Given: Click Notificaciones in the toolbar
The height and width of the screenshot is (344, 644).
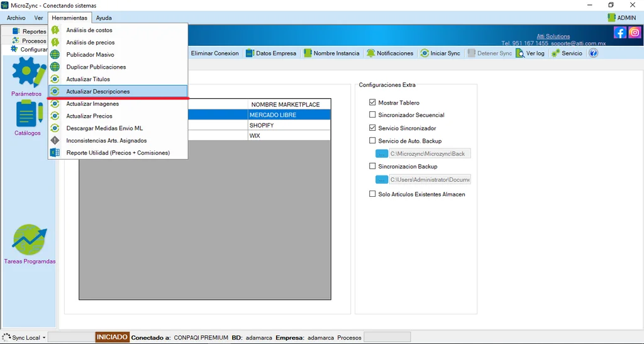Looking at the screenshot, I should pos(390,53).
